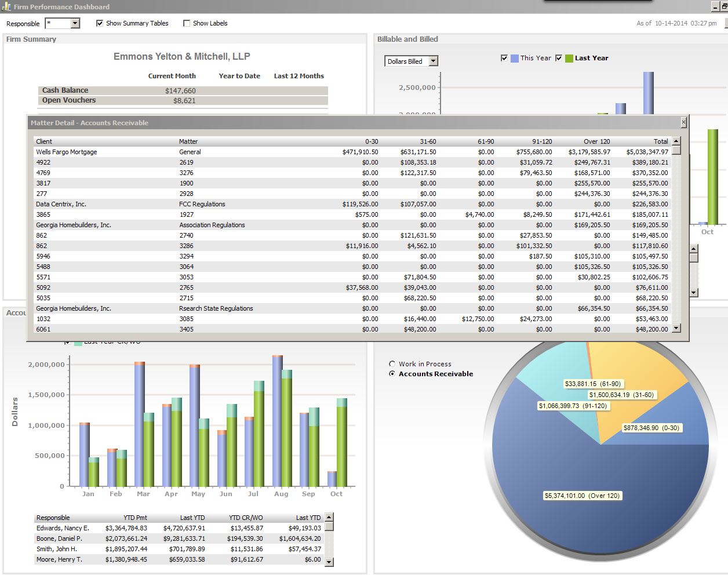Click the FCC Regulations matter cell
The image size is (728, 575).
202,204
